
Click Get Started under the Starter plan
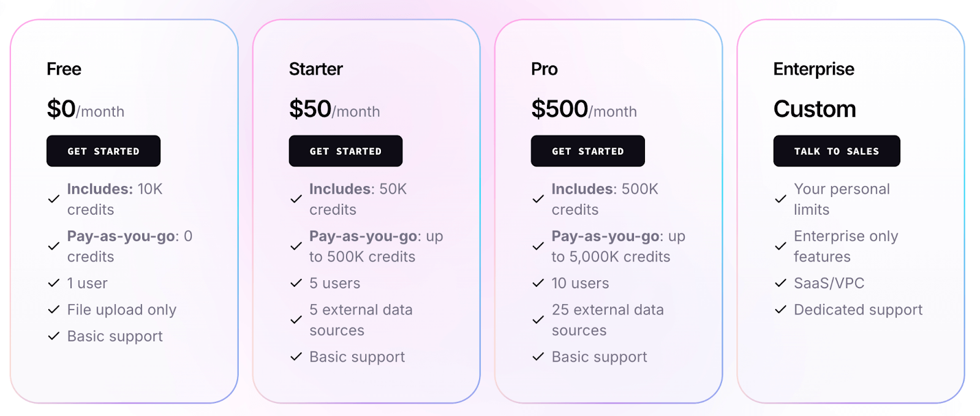pyautogui.click(x=345, y=151)
